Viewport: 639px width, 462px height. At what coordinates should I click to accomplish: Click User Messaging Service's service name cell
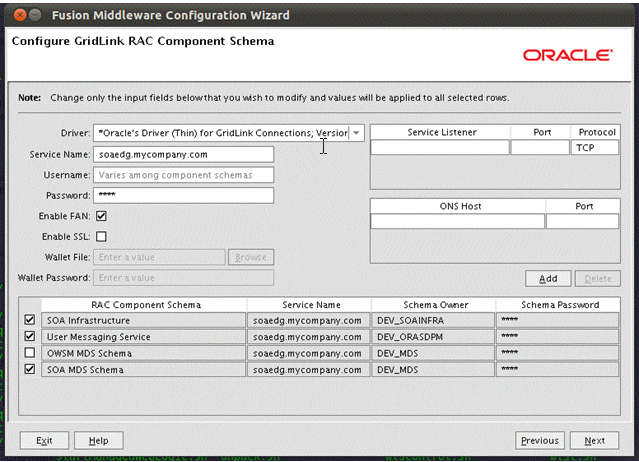[308, 337]
